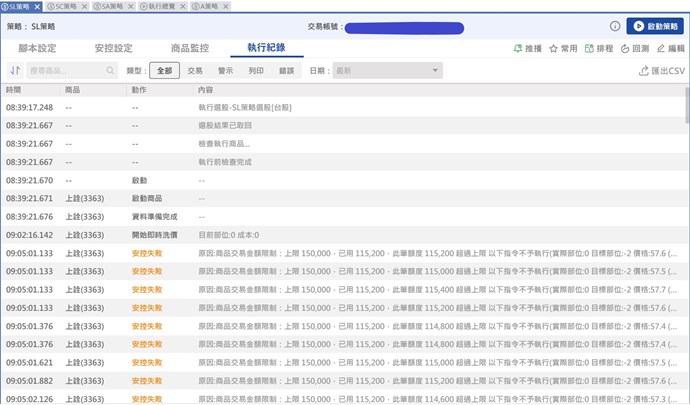Click the info icon beside 啟動策略

point(614,26)
